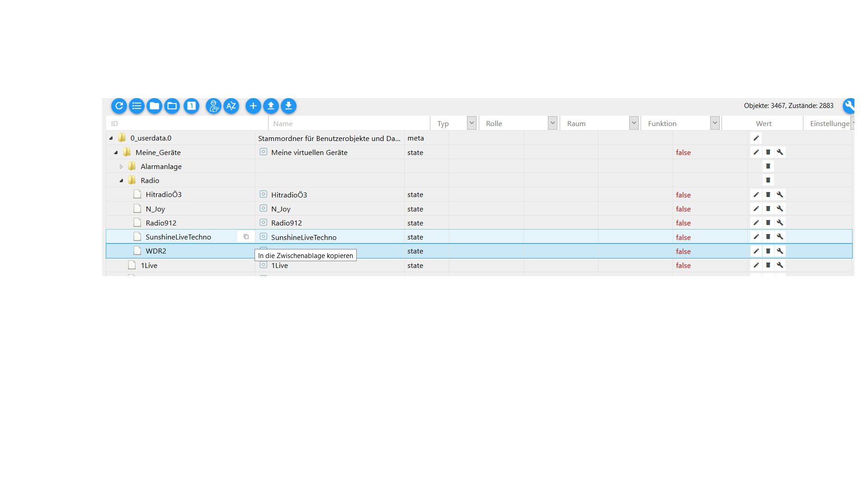The width and height of the screenshot is (868, 488).
Task: Refresh the object tree
Action: [119, 106]
